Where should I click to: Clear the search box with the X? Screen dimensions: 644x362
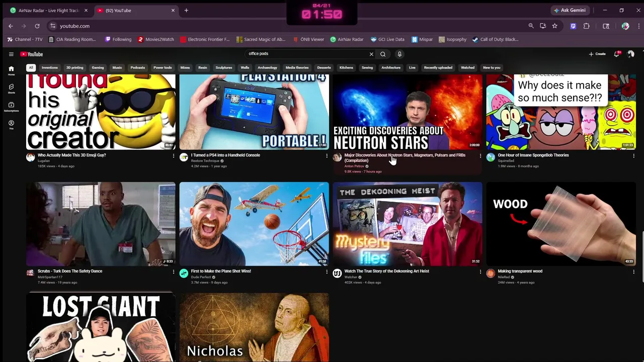[371, 54]
